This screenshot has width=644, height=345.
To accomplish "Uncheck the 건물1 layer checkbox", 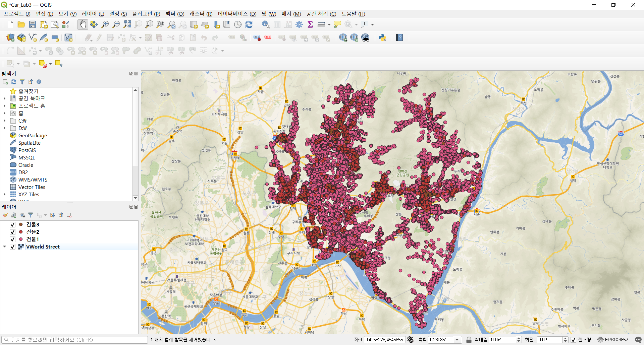I will 13,239.
